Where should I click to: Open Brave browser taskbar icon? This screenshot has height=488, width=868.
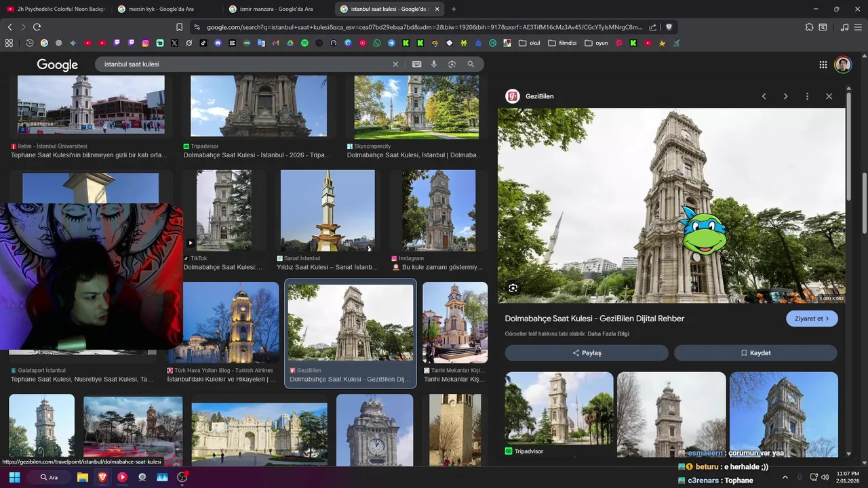pyautogui.click(x=102, y=477)
